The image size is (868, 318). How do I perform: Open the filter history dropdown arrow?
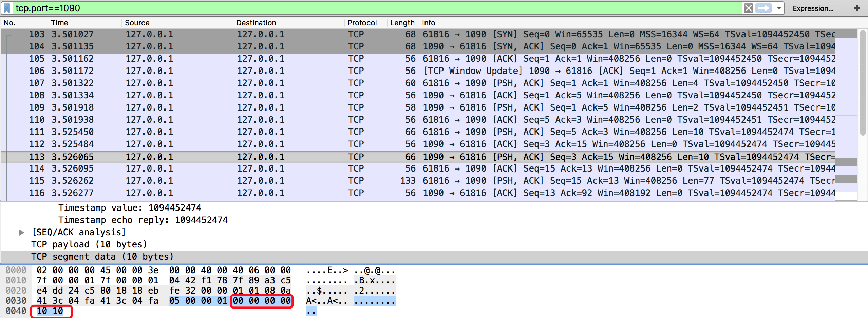779,8
